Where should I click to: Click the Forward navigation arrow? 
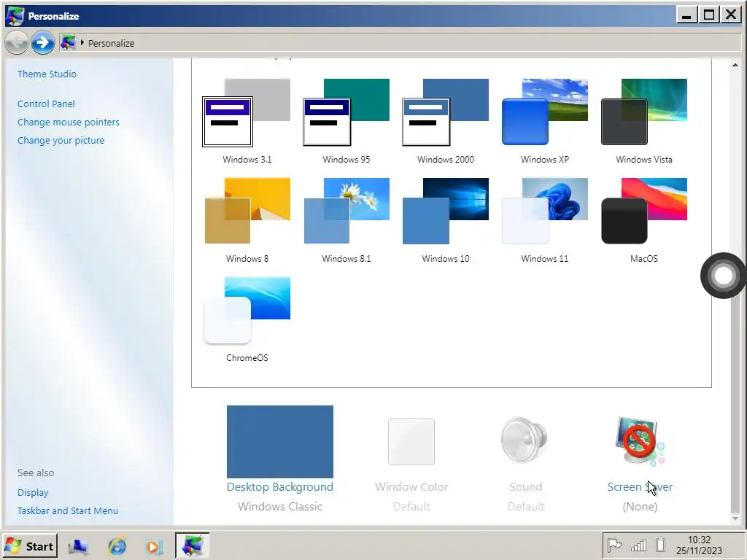coord(42,42)
